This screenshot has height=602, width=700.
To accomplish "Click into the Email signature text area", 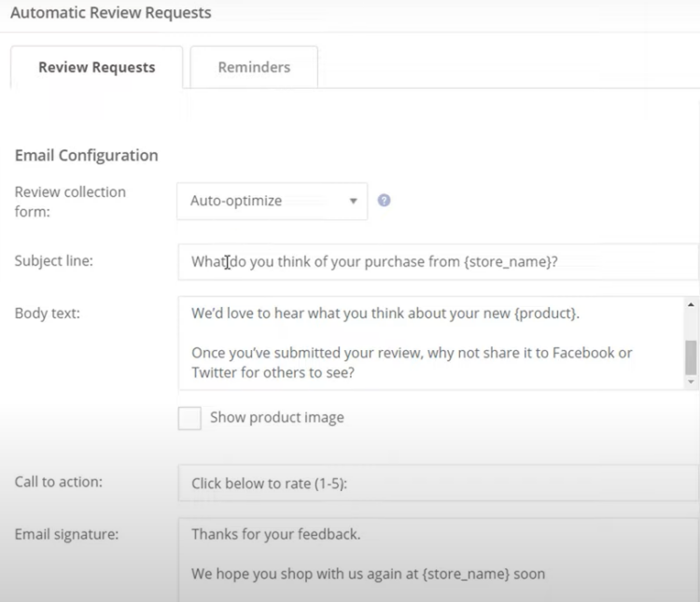I will 439,560.
